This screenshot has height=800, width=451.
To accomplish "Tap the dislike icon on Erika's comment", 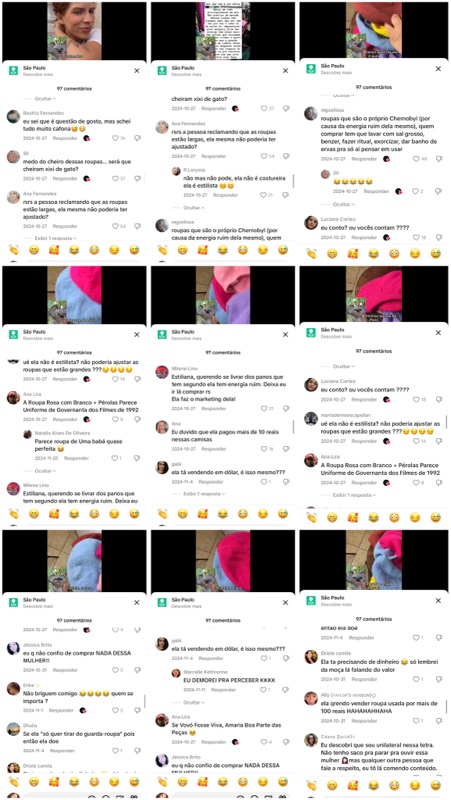I will pos(137,710).
